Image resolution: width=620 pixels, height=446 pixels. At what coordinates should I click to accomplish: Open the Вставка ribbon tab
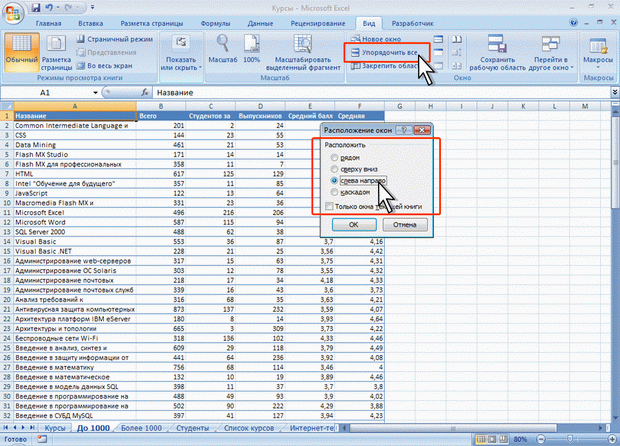pyautogui.click(x=91, y=23)
